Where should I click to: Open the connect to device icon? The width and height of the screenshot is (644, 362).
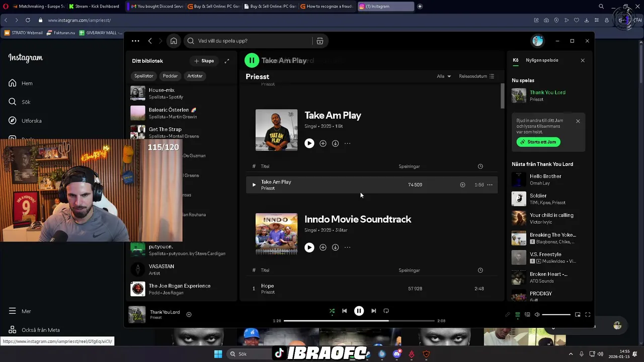click(527, 315)
